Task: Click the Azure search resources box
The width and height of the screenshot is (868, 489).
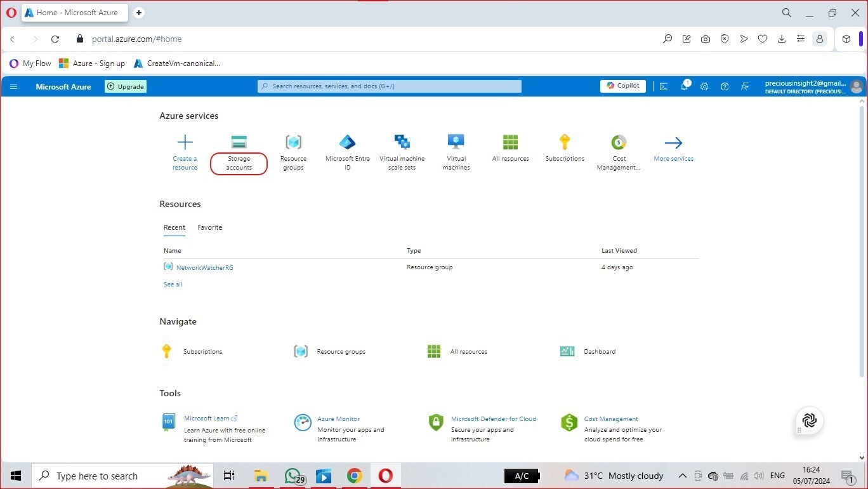Action: [x=390, y=86]
